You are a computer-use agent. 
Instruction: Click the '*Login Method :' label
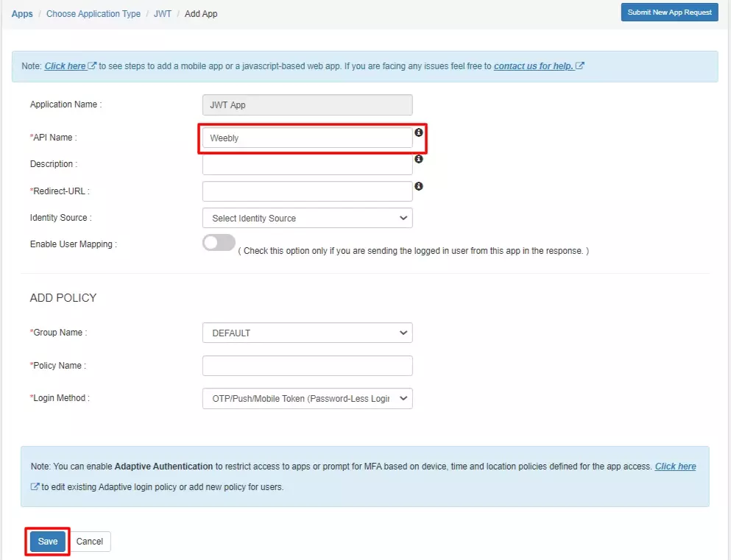[x=60, y=398]
